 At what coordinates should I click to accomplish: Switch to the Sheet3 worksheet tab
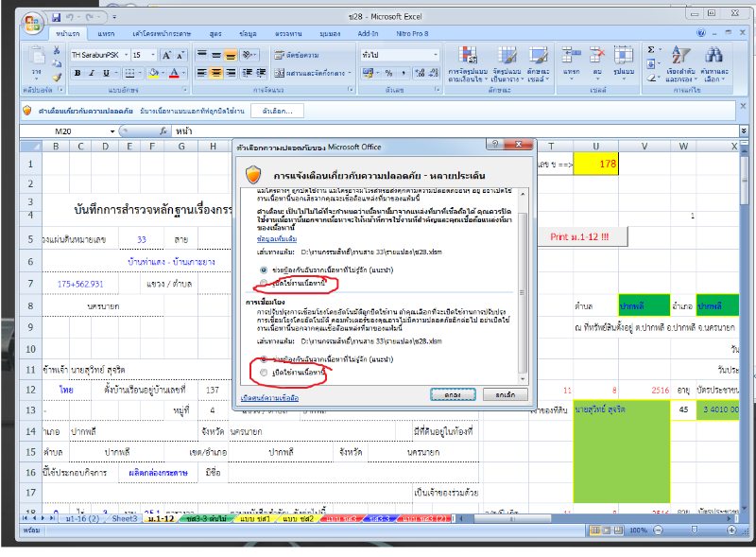125,518
